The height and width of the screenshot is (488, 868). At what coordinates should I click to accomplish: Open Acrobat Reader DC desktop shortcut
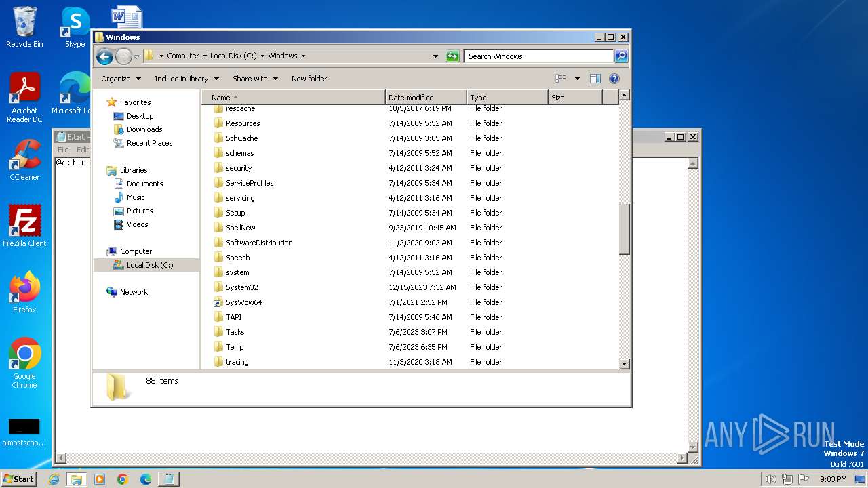pos(24,98)
